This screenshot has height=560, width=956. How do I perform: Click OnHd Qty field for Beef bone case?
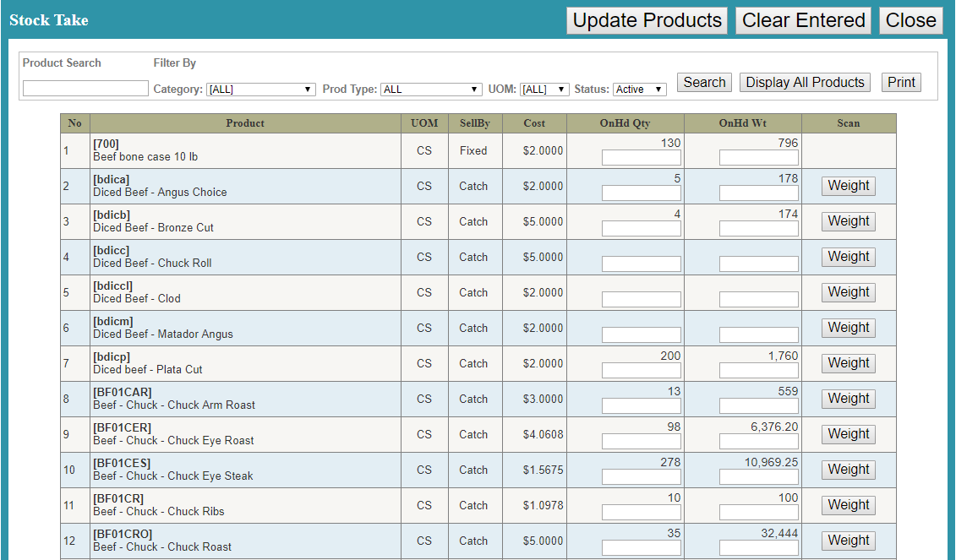641,158
